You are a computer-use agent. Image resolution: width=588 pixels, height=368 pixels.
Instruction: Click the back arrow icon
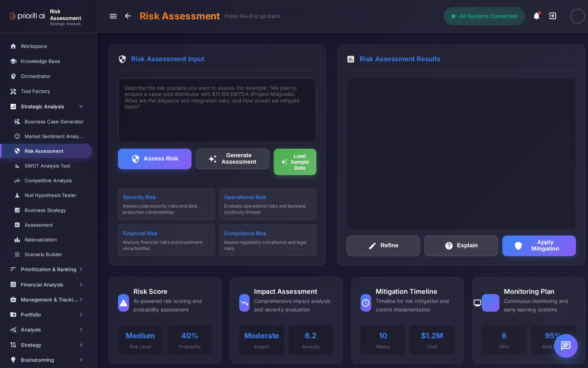point(128,16)
